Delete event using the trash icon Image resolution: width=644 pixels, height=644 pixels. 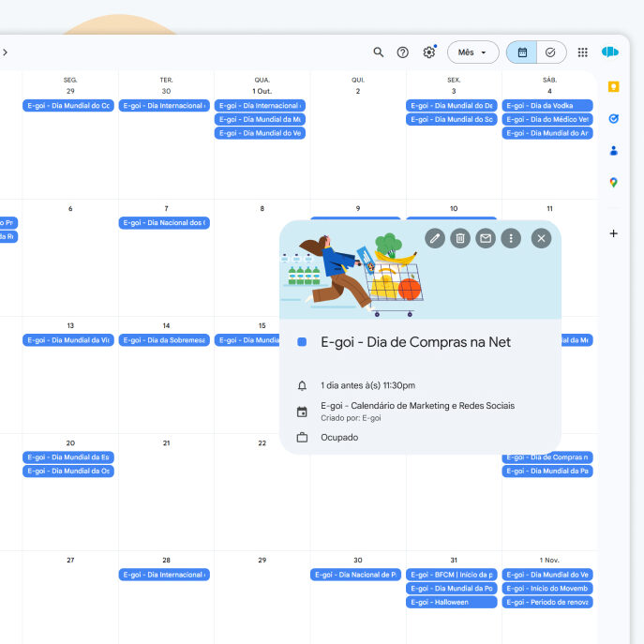(x=460, y=238)
